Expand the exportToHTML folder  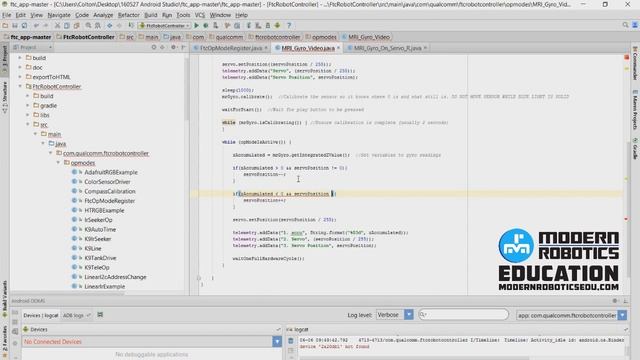(x=20, y=77)
